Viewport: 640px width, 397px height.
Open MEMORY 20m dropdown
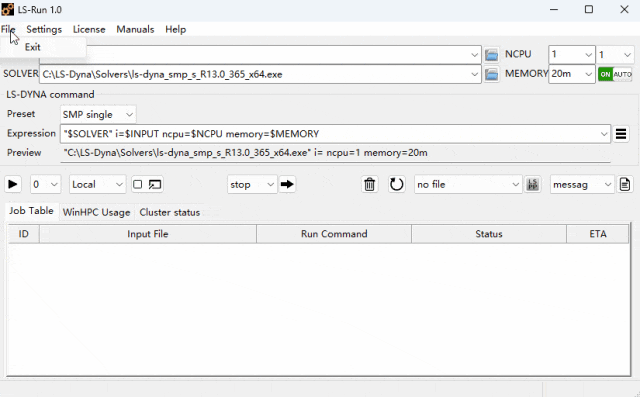(571, 74)
